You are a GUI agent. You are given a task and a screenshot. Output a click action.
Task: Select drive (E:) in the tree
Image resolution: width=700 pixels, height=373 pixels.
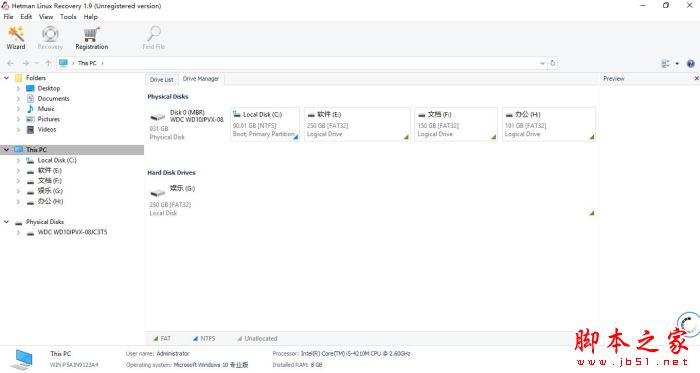[x=50, y=170]
